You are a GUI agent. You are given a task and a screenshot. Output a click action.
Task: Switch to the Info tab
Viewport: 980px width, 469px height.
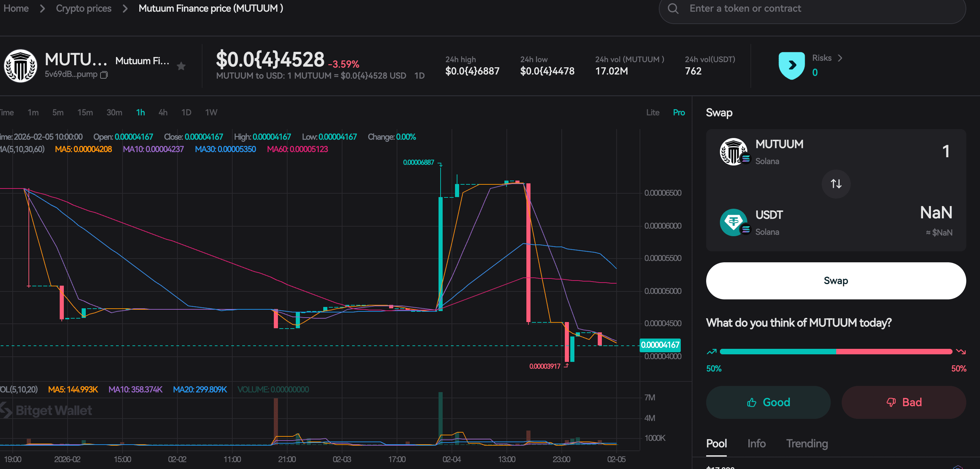[756, 443]
